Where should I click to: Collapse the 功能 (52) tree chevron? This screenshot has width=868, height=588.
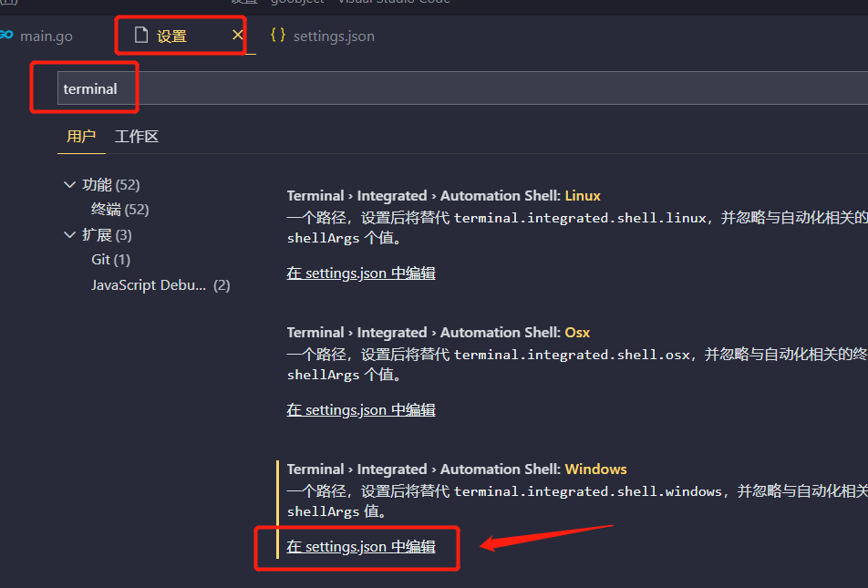(69, 184)
